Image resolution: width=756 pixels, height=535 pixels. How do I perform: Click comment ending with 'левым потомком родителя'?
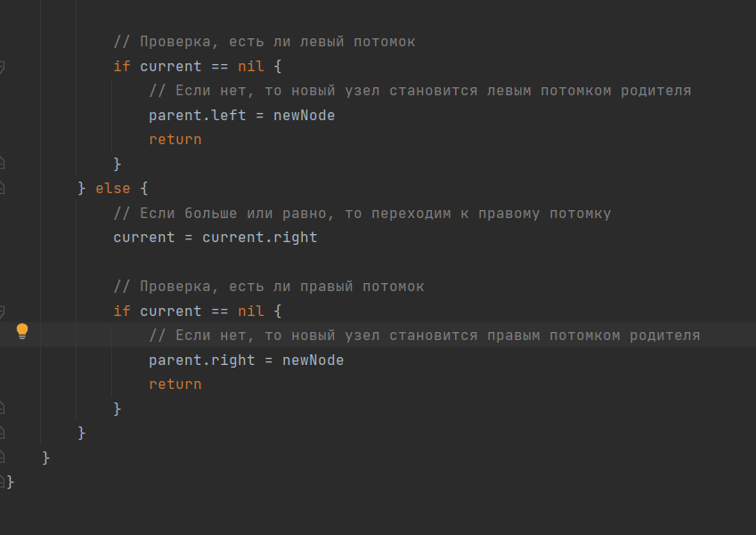419,91
